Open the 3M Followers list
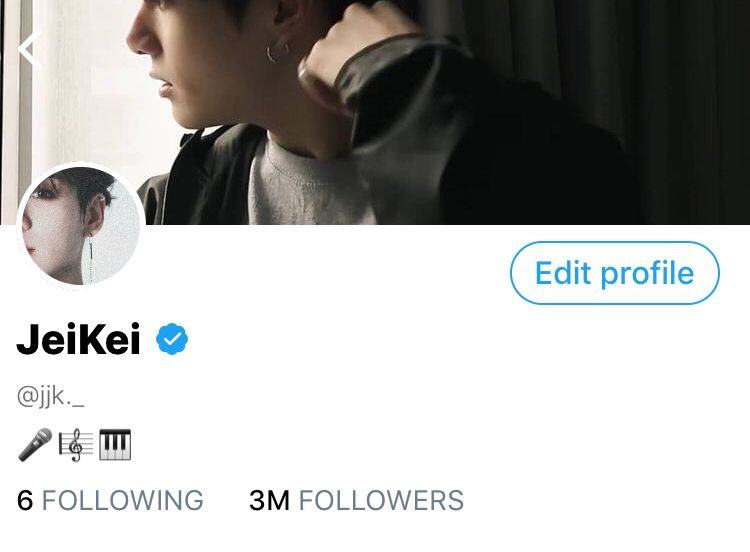 (356, 500)
